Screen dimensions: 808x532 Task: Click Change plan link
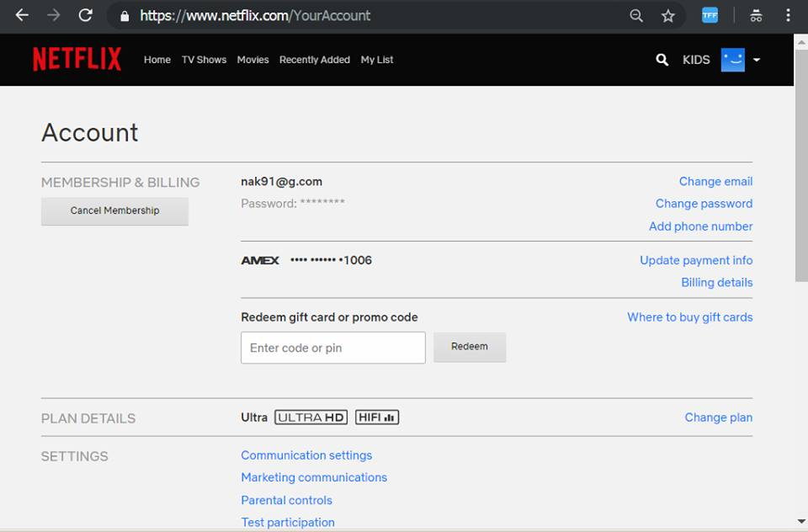[x=718, y=418]
